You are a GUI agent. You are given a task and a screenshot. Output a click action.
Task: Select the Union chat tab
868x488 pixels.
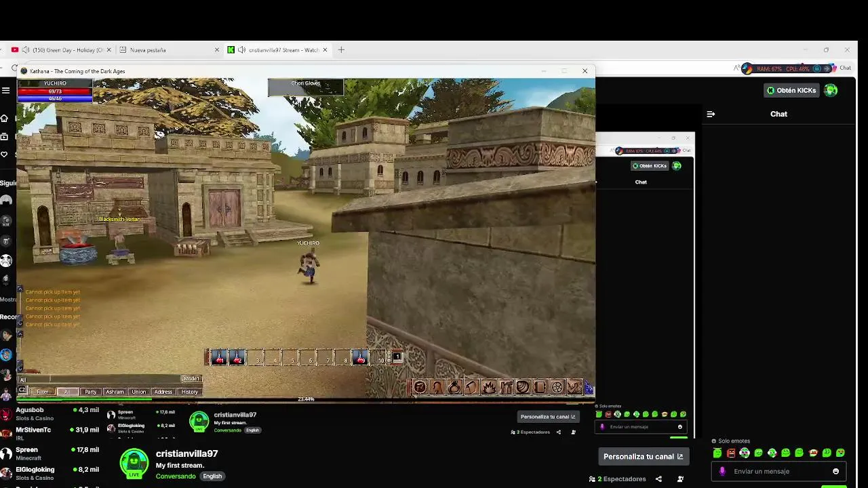pos(139,392)
